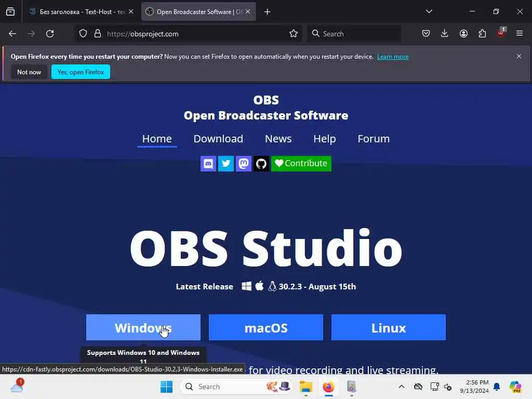
Task: Go to the Home nav item
Action: pos(157,139)
